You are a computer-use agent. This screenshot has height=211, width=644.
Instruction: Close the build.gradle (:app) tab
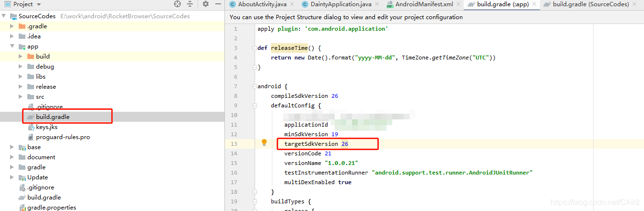[535, 4]
